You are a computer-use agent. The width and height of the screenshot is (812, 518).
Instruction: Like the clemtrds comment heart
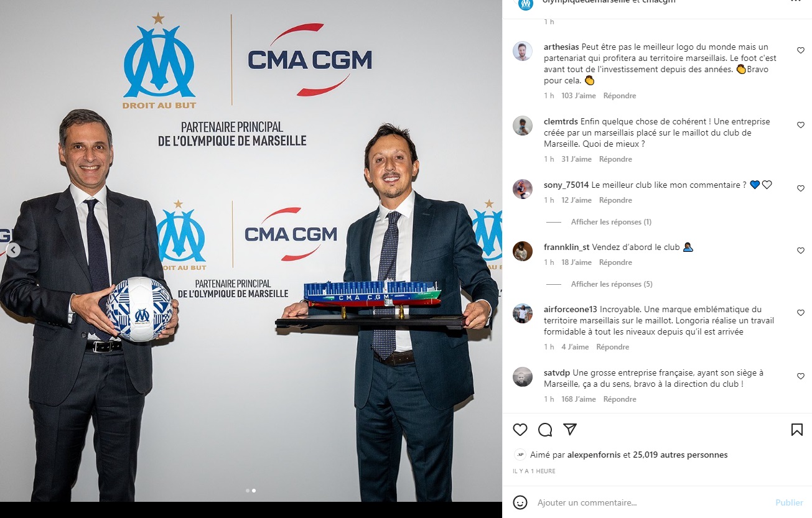pos(801,125)
